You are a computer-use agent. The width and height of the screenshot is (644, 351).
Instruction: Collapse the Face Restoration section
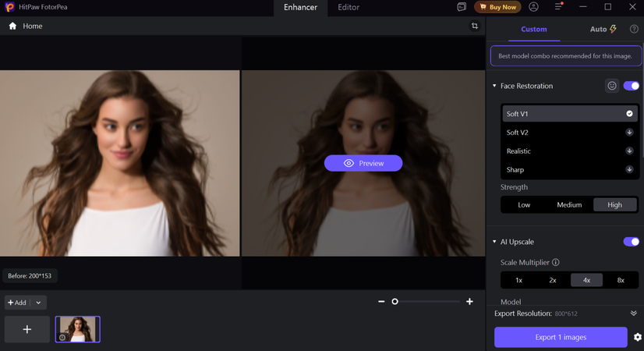(x=494, y=86)
